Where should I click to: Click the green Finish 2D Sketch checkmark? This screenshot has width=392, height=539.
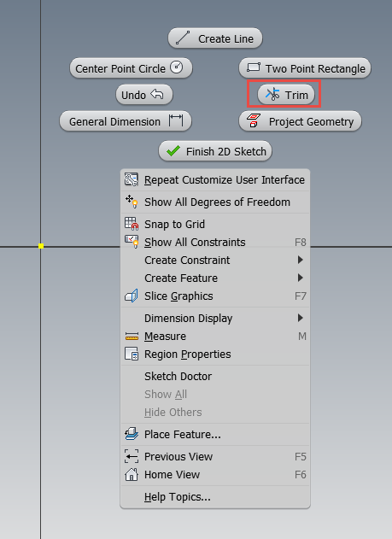click(x=173, y=150)
